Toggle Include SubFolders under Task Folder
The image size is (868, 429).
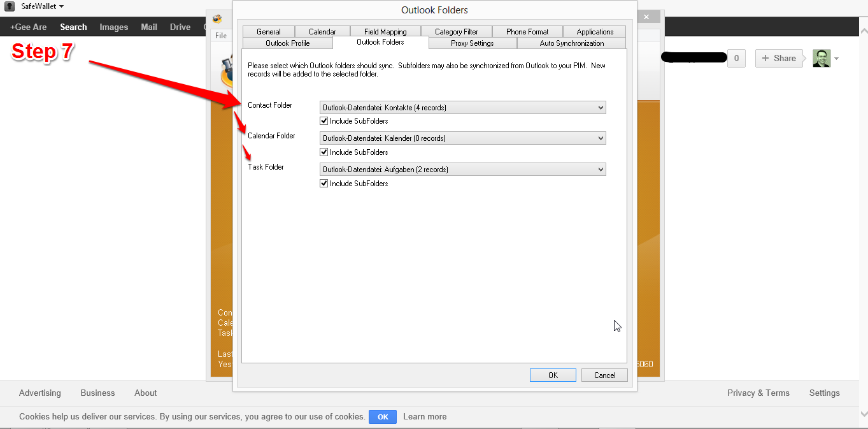coord(324,184)
